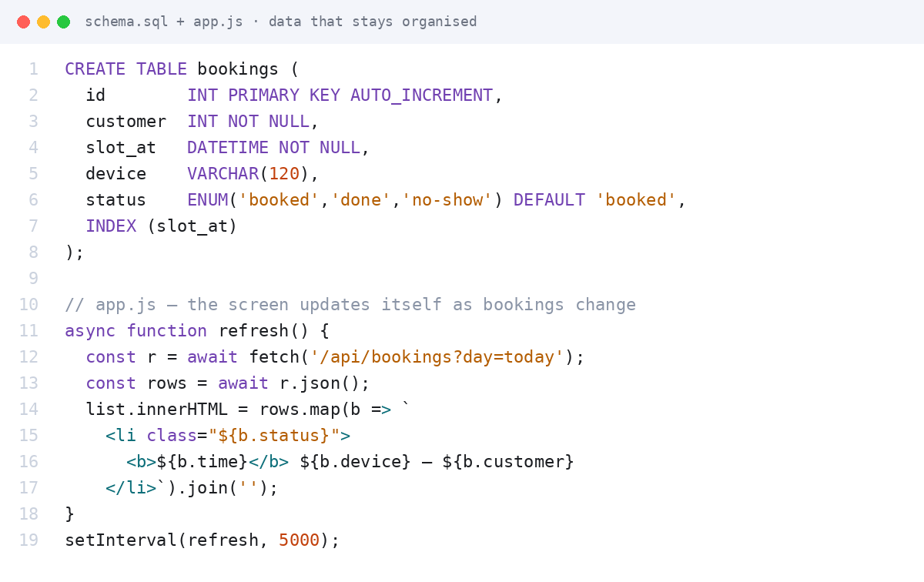
Task: Click '${b.status}' on line 15
Action: [x=274, y=436]
